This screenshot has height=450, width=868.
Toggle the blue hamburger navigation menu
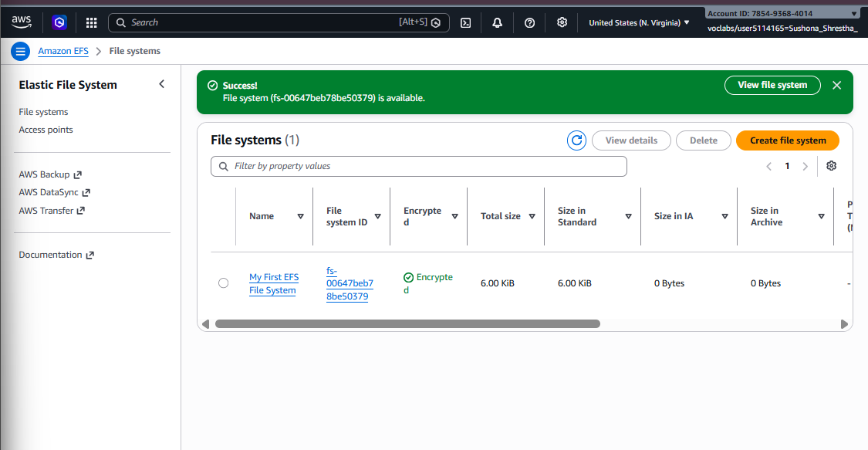[x=21, y=52]
